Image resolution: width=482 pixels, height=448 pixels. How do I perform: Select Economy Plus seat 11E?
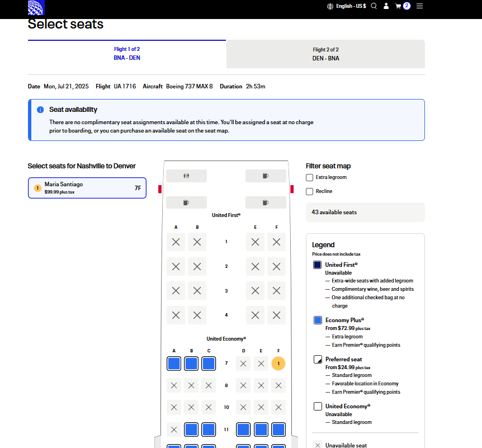pyautogui.click(x=261, y=430)
